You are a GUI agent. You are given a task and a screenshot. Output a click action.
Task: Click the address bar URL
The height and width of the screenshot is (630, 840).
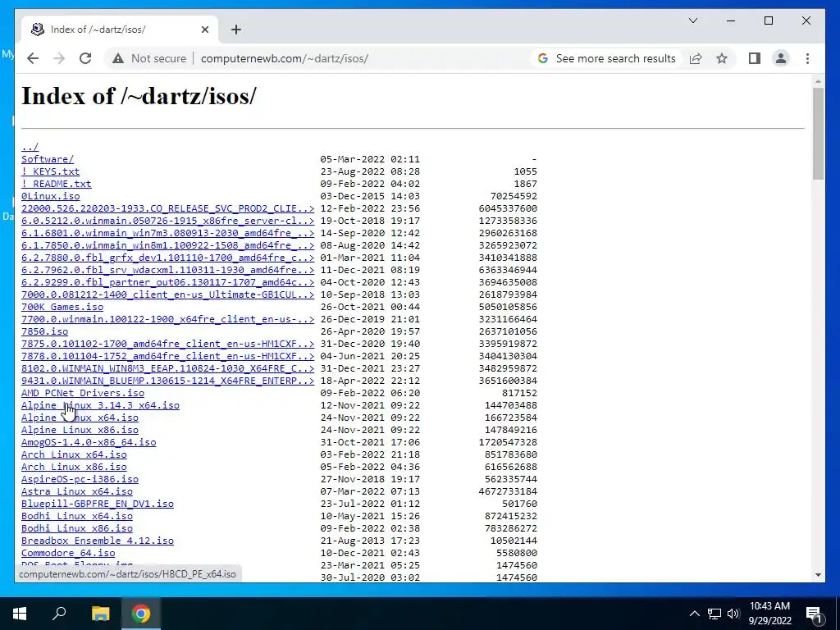[x=285, y=58]
